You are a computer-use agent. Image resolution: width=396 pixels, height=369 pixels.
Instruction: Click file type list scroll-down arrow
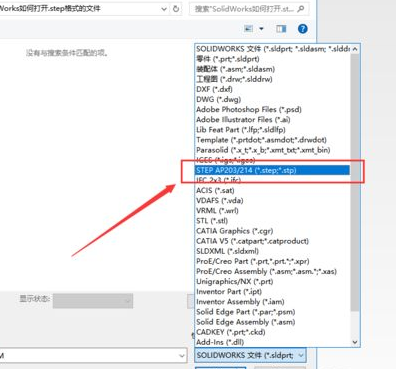coord(355,342)
